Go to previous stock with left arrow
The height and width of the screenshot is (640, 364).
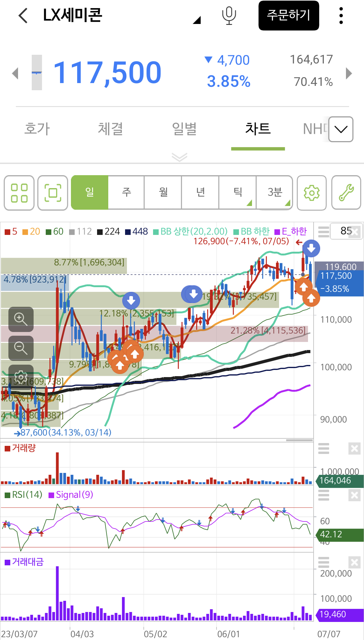point(15,73)
